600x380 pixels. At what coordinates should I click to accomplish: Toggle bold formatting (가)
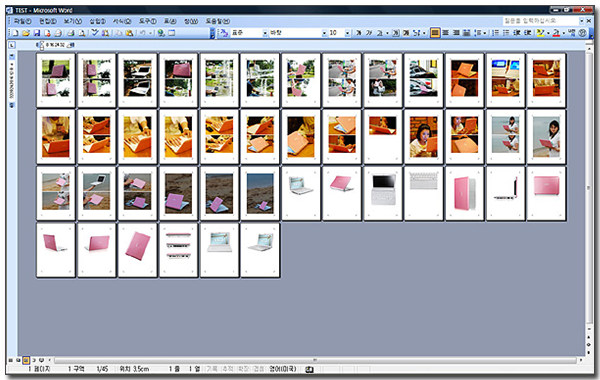pyautogui.click(x=359, y=33)
